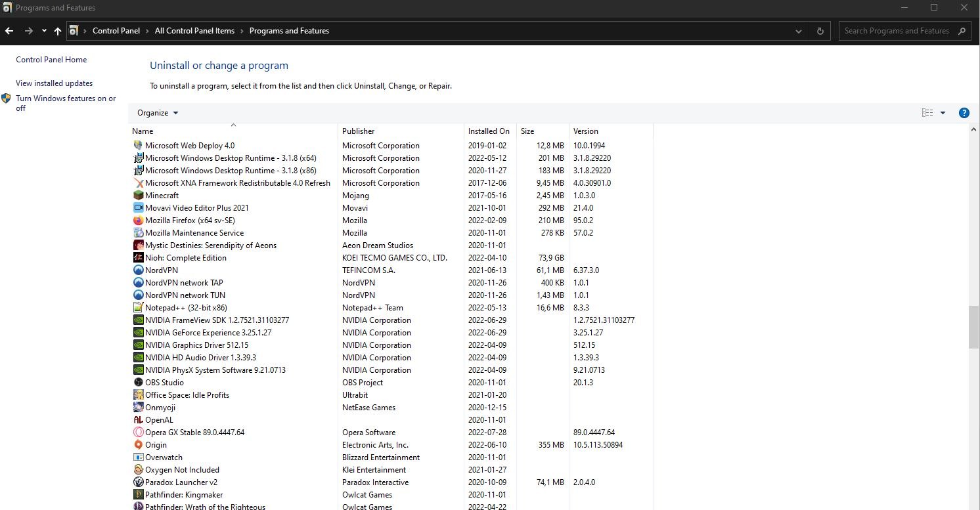980x510 pixels.
Task: Select the Movavi Video Editor Plus icon
Action: coord(138,208)
